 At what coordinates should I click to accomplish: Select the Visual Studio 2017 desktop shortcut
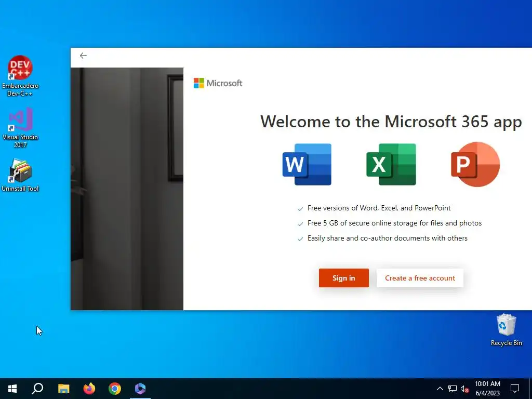point(20,128)
